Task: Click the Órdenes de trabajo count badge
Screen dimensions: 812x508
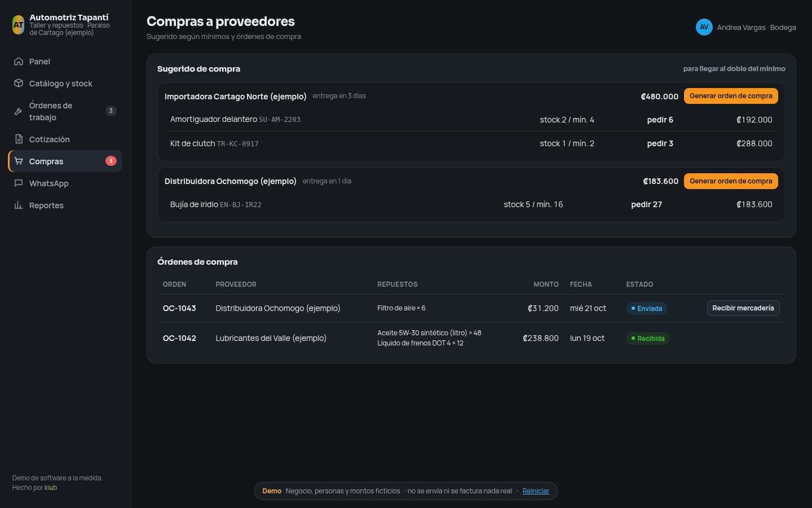Action: [x=111, y=111]
